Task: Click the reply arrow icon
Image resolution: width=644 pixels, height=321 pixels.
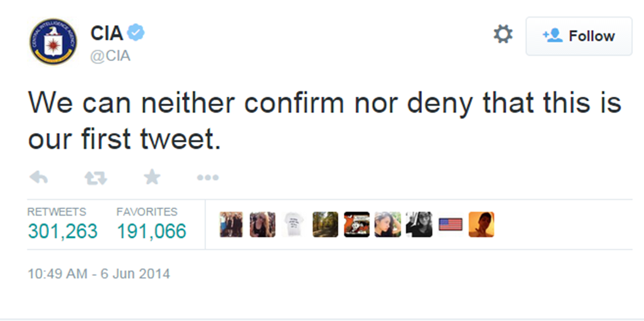Action: (39, 178)
